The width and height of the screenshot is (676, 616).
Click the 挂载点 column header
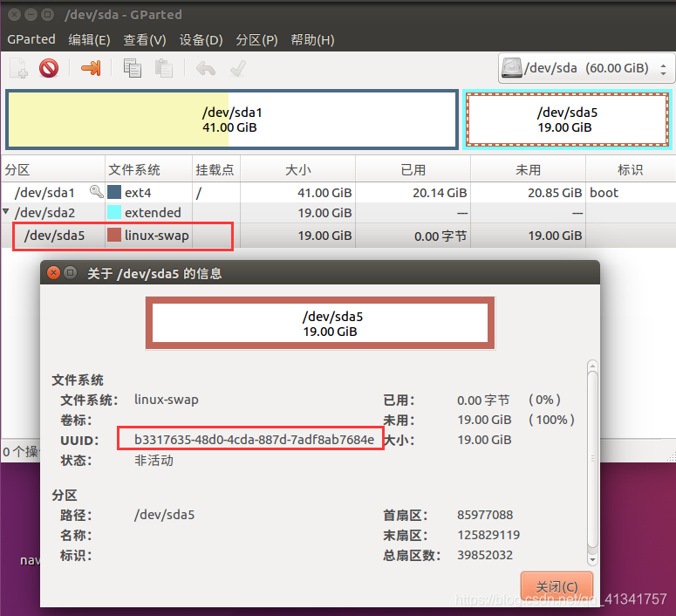pyautogui.click(x=216, y=169)
